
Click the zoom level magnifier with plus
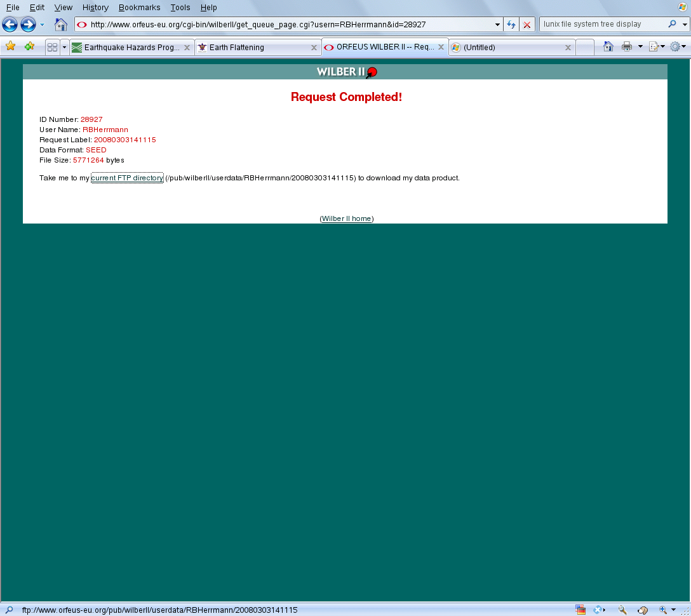[663, 610]
